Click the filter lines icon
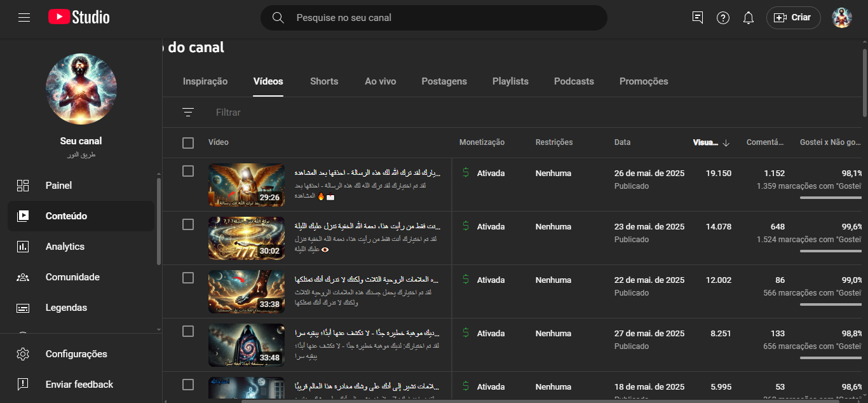The image size is (868, 403). (188, 113)
